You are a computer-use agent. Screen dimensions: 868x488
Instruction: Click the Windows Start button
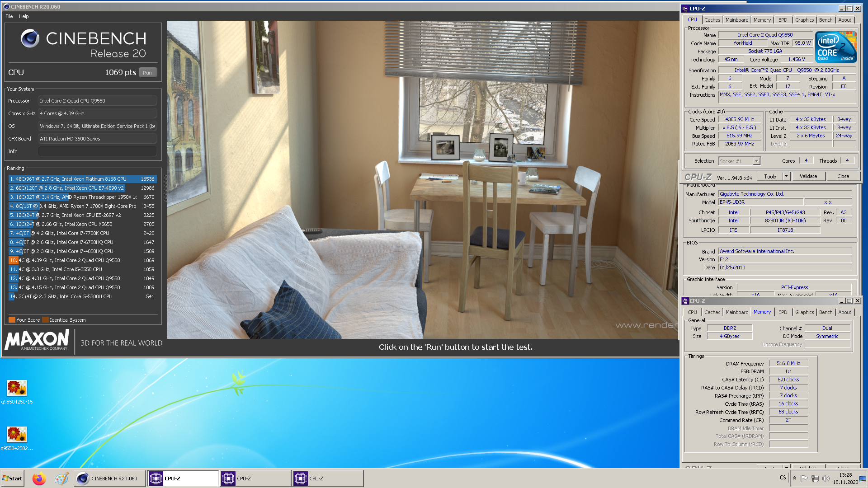(x=12, y=479)
